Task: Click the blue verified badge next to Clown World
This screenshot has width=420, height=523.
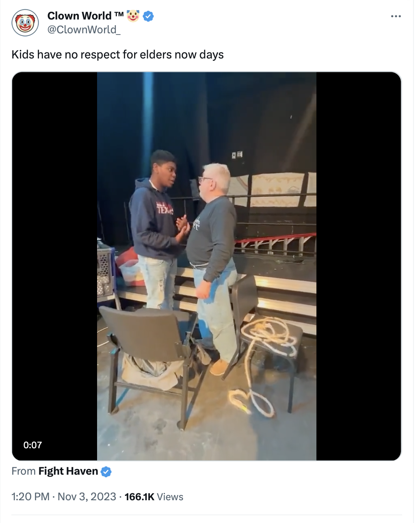Action: [148, 16]
